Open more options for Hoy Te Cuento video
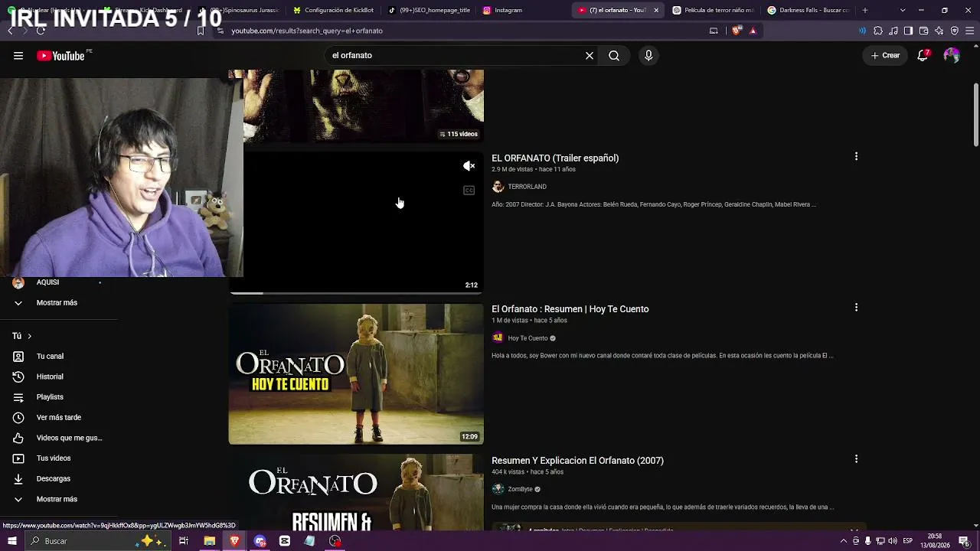 (x=856, y=308)
